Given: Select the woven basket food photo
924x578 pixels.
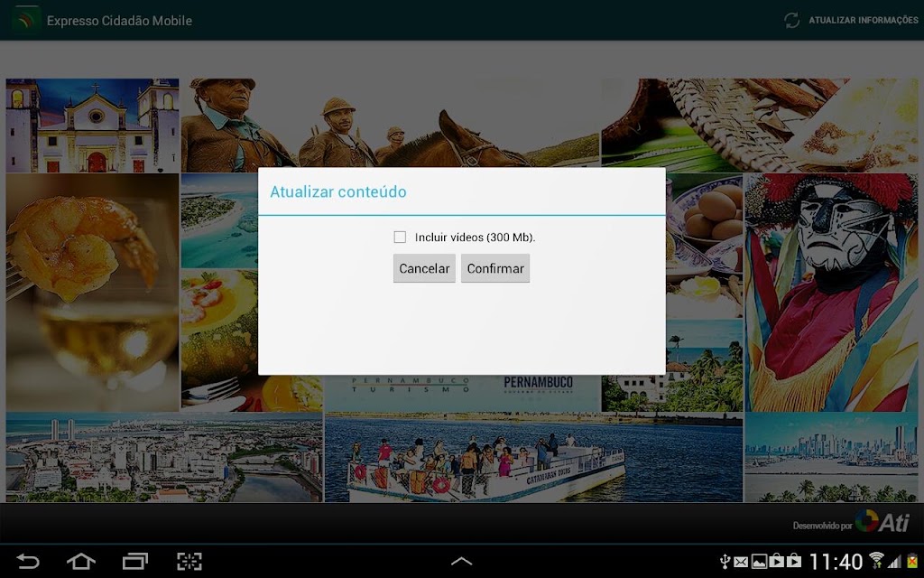Looking at the screenshot, I should (760, 126).
